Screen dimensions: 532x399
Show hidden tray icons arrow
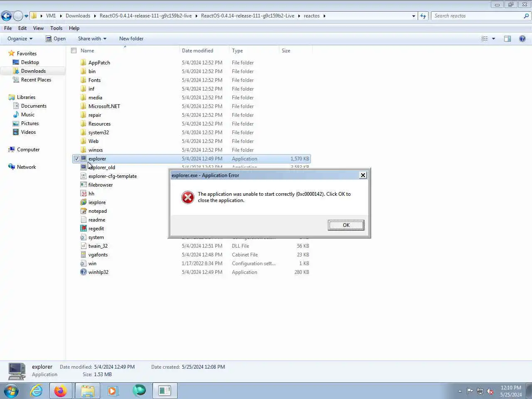point(460,391)
